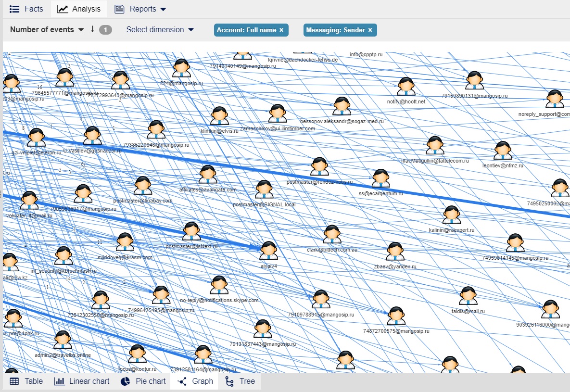
Task: Remove the Account: Full name filter chip
Action: (281, 30)
